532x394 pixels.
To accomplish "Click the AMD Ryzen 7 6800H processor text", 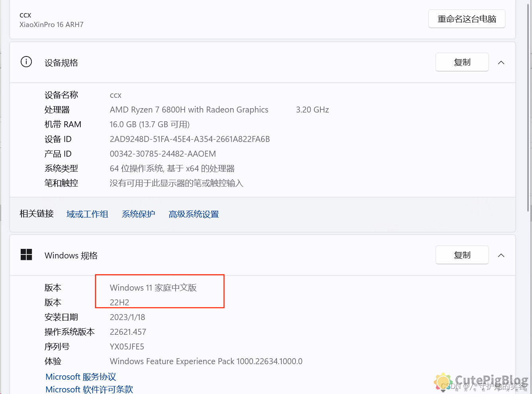I will tap(189, 109).
